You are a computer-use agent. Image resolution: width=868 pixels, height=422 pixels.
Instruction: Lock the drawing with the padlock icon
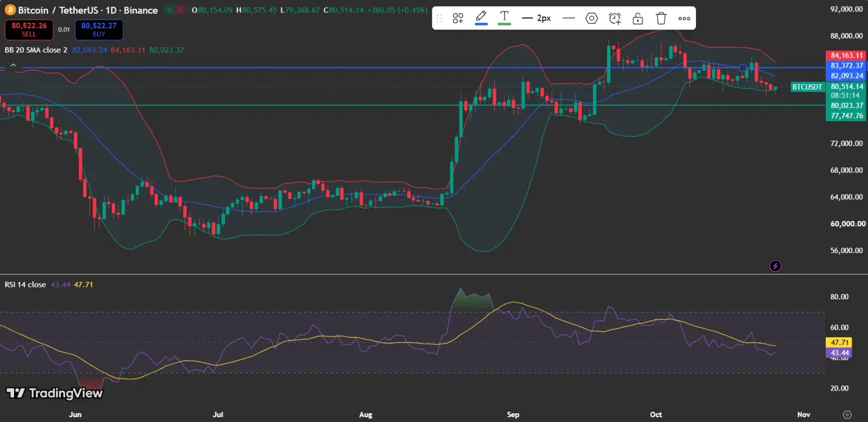(638, 18)
